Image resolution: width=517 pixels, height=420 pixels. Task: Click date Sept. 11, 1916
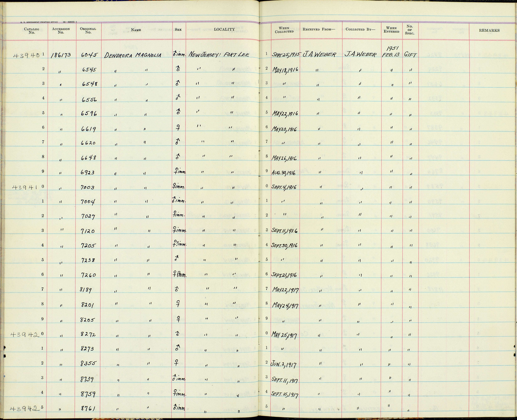point(285,231)
